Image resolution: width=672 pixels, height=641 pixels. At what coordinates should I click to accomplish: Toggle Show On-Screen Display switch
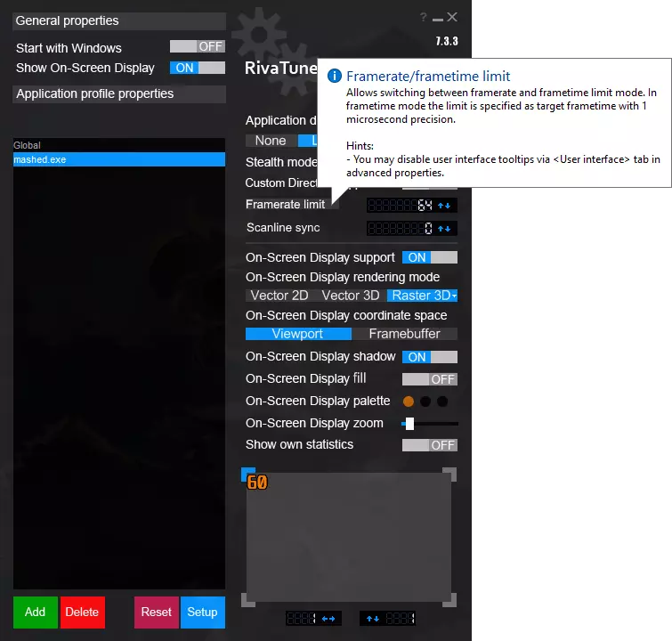(x=197, y=68)
